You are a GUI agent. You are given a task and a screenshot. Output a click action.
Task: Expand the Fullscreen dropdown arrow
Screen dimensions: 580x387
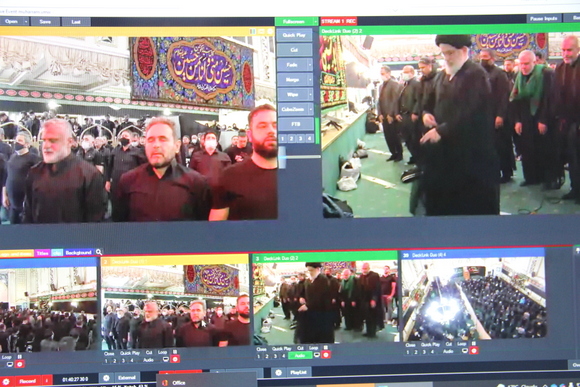[x=316, y=22]
